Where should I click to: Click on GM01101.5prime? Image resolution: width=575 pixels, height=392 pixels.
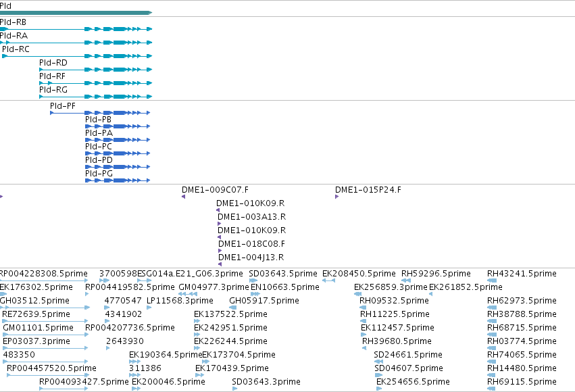(x=38, y=328)
